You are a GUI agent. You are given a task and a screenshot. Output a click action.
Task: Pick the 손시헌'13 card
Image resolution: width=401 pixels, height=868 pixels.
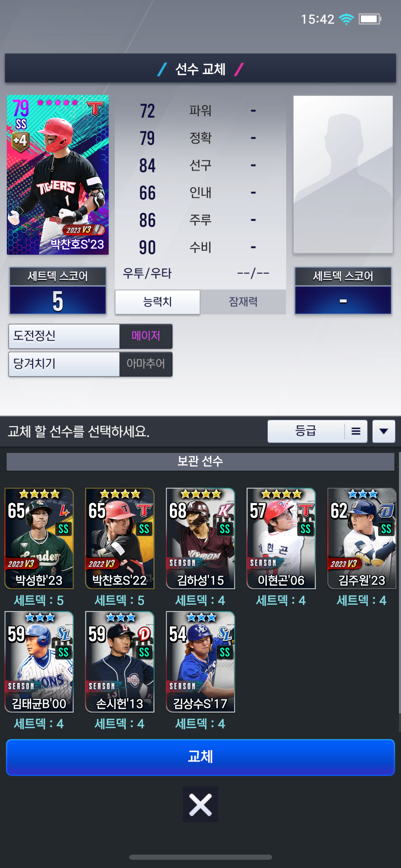point(120,662)
